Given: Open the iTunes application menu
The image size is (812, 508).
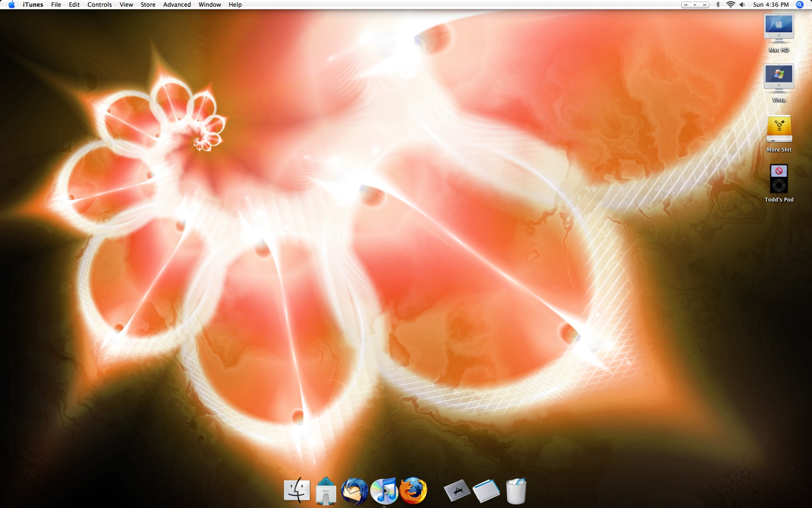Looking at the screenshot, I should click(x=33, y=5).
